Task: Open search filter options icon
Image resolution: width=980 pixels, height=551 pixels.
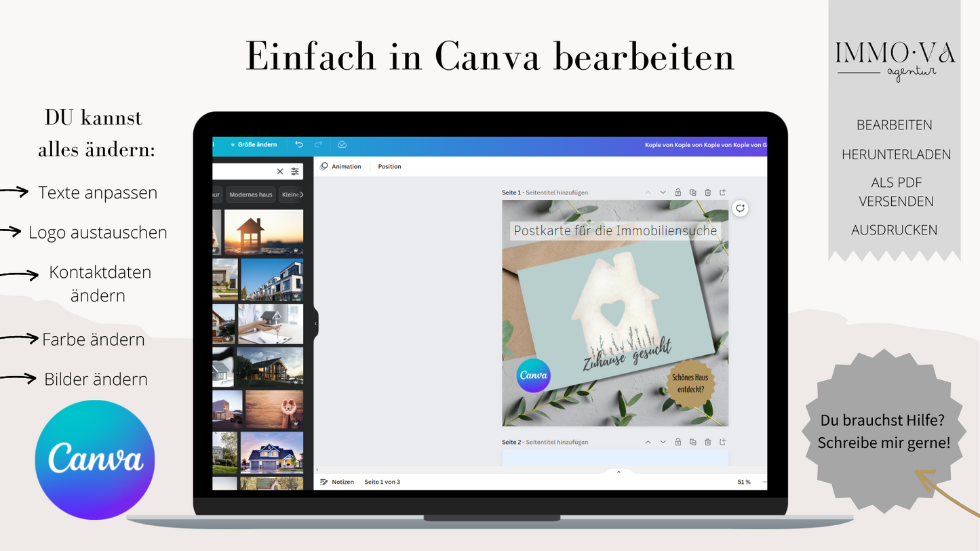Action: click(295, 171)
